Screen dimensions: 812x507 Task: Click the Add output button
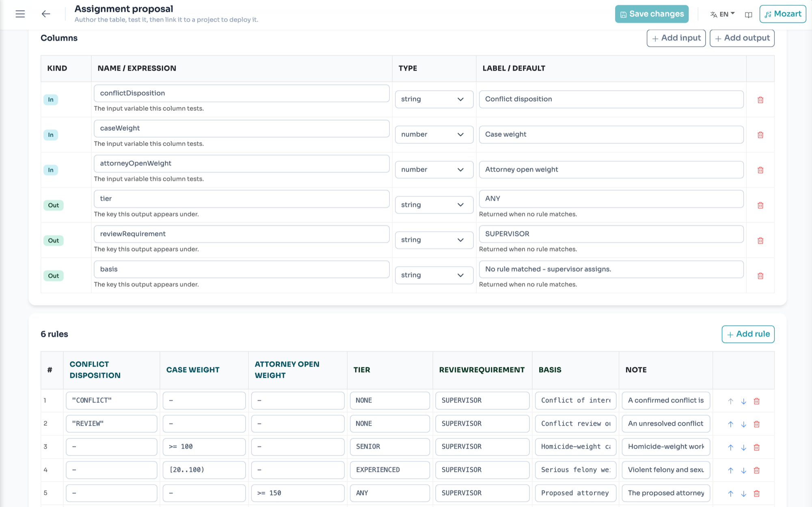click(742, 38)
